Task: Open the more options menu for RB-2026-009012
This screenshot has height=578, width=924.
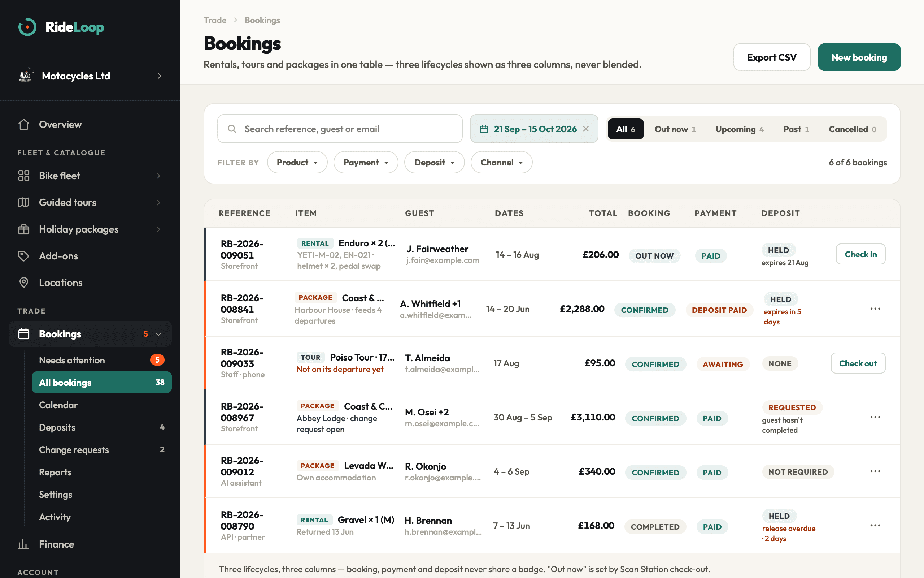Action: click(875, 471)
